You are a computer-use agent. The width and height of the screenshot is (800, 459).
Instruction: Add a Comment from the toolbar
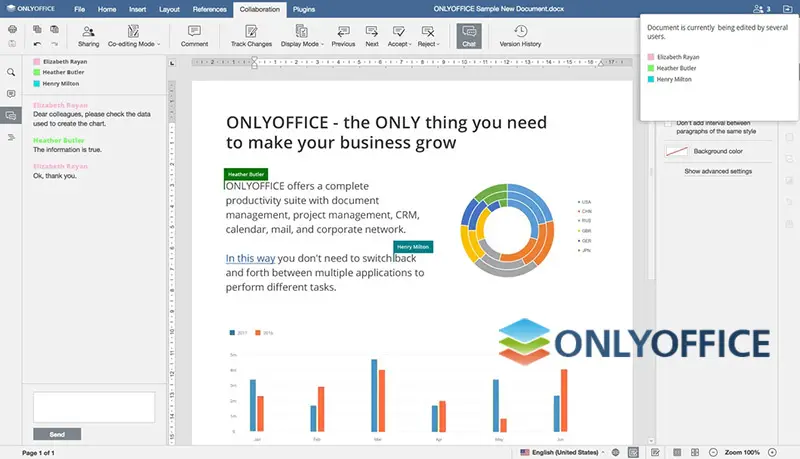pyautogui.click(x=194, y=36)
